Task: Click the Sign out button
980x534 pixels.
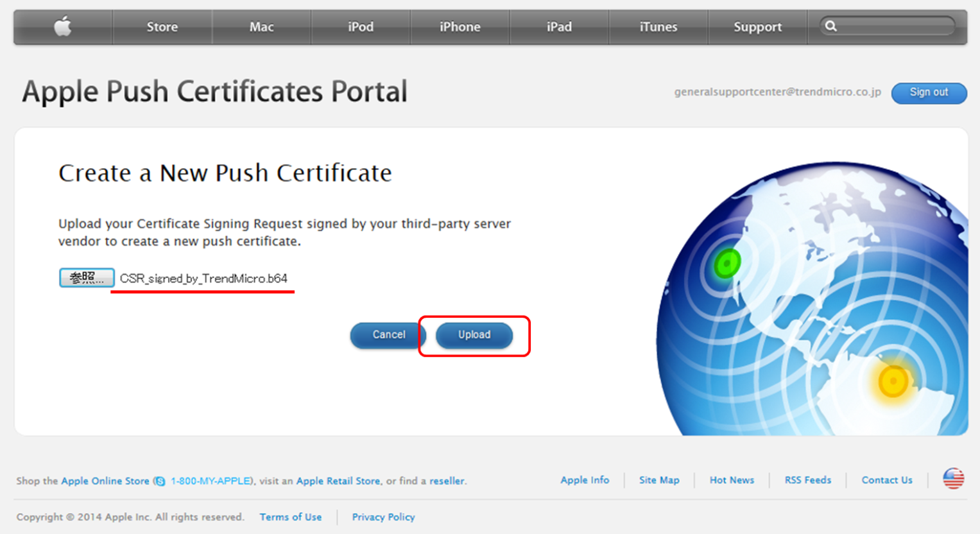Action: [929, 92]
